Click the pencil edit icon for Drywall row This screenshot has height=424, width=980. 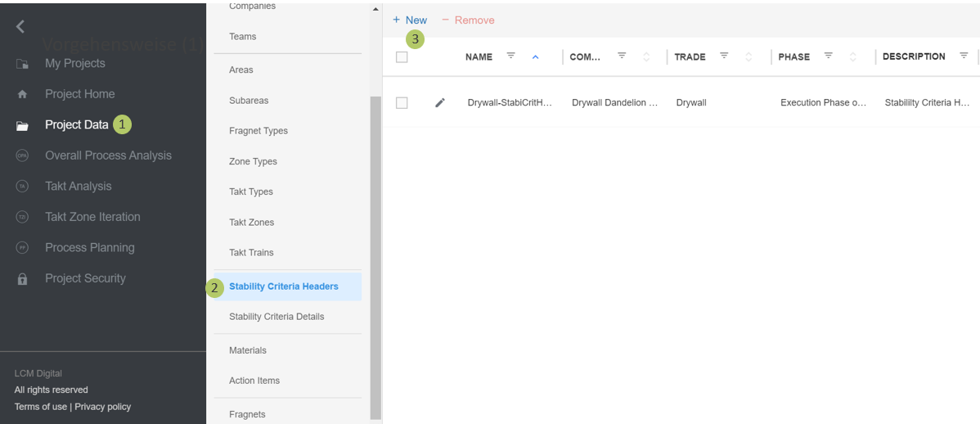[440, 103]
